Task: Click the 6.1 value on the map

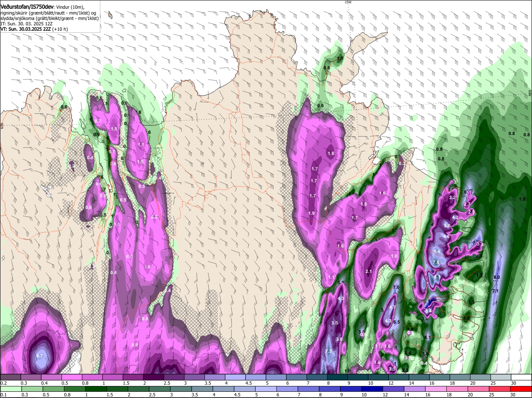Action: 428,338
